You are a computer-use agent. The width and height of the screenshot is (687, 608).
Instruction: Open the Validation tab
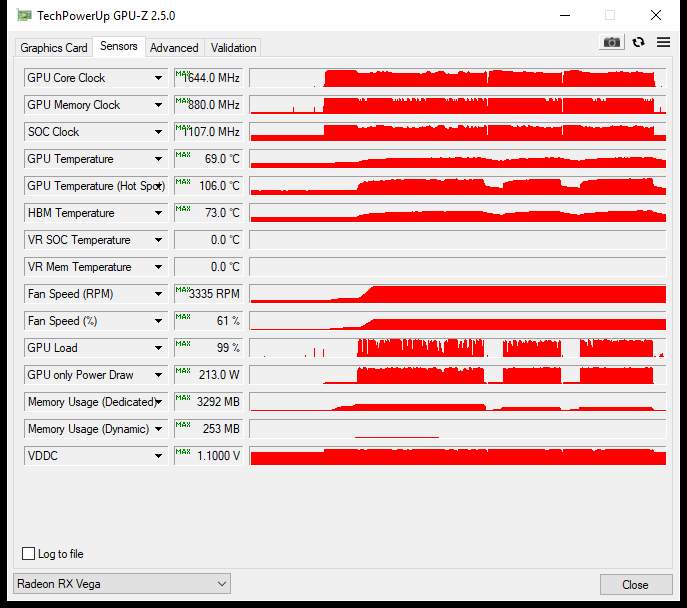[x=234, y=48]
